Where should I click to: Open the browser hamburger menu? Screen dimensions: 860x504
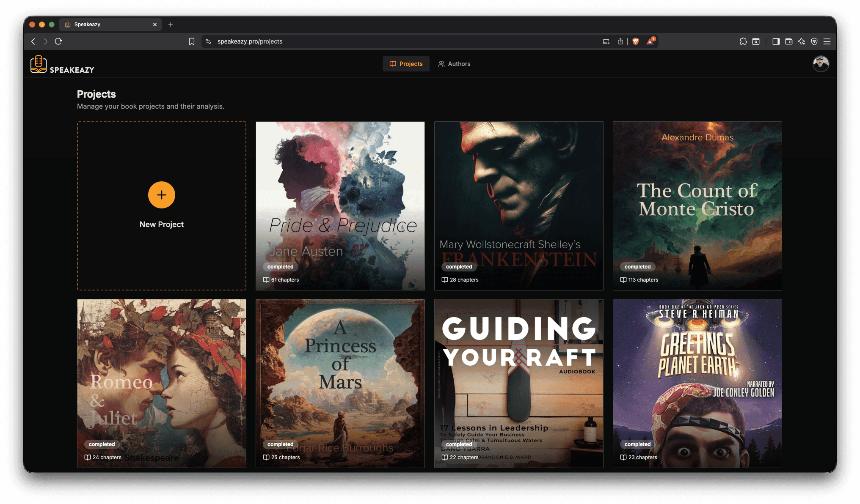pyautogui.click(x=827, y=41)
